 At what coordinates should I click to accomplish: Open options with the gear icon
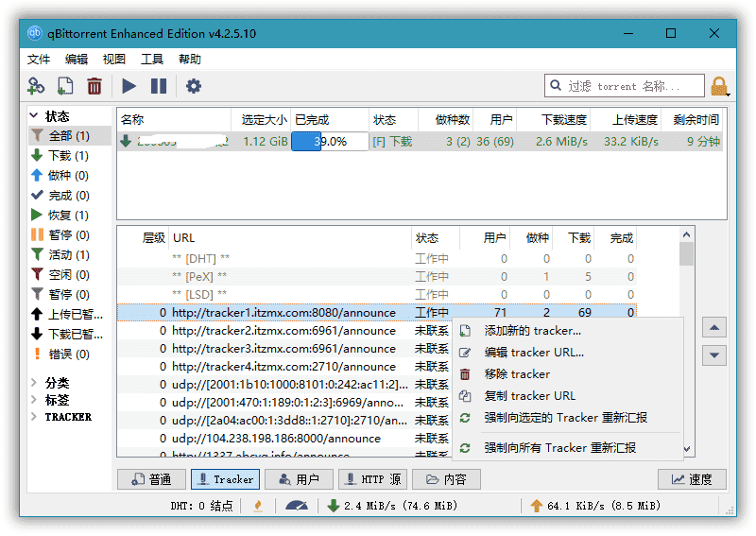194,86
